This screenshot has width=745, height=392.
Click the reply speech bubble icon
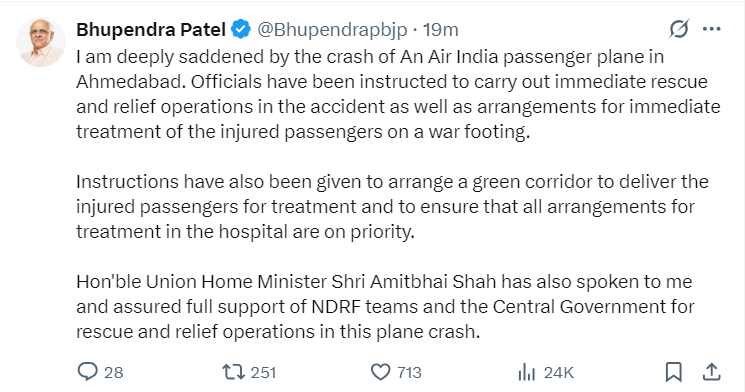pos(87,372)
